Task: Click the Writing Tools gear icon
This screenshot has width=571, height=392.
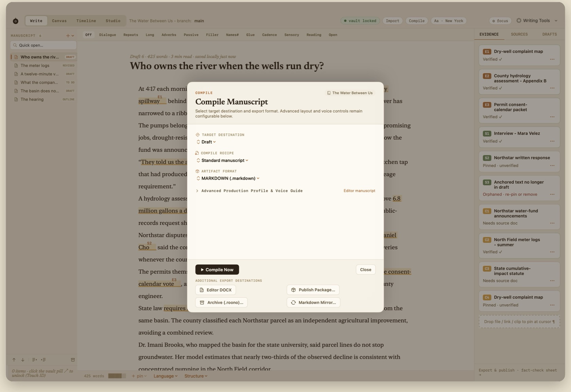Action: [x=519, y=21]
